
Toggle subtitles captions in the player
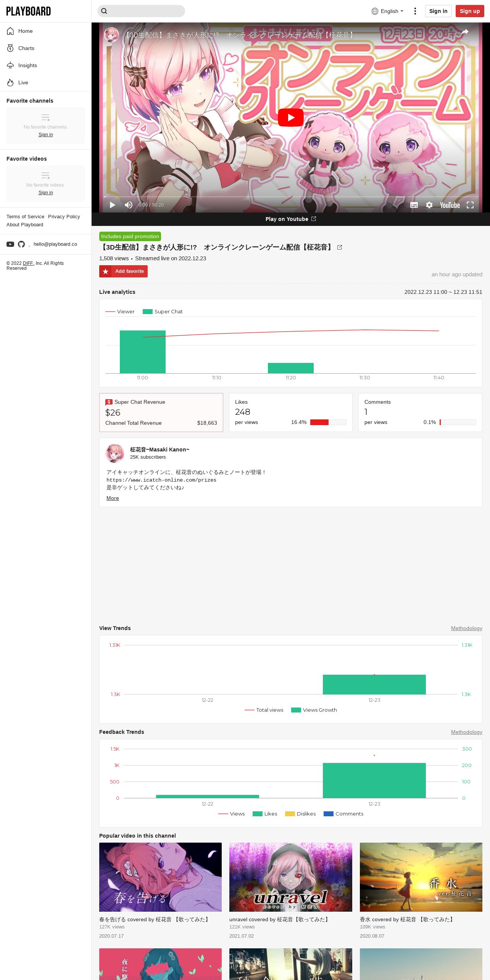414,205
